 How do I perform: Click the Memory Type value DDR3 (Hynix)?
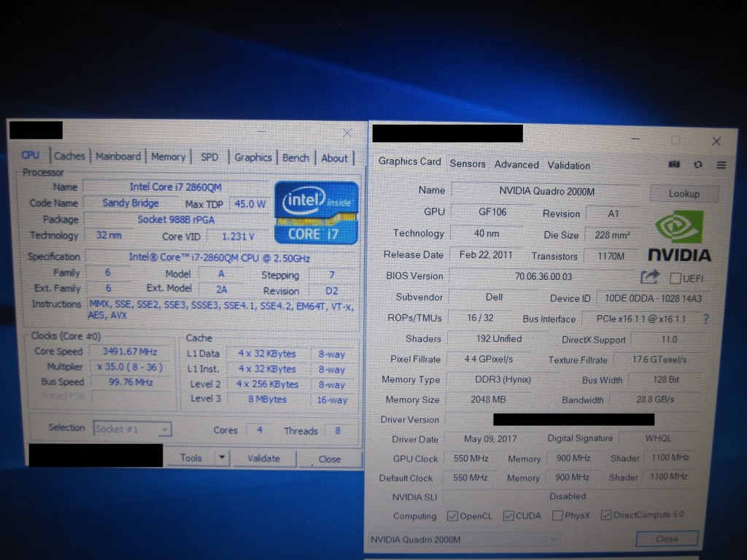(x=503, y=379)
